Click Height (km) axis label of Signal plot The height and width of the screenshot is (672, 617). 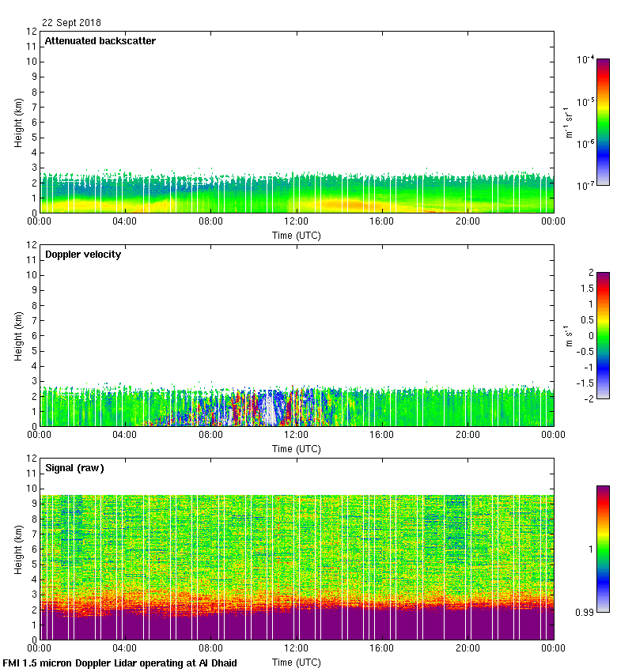18,549
